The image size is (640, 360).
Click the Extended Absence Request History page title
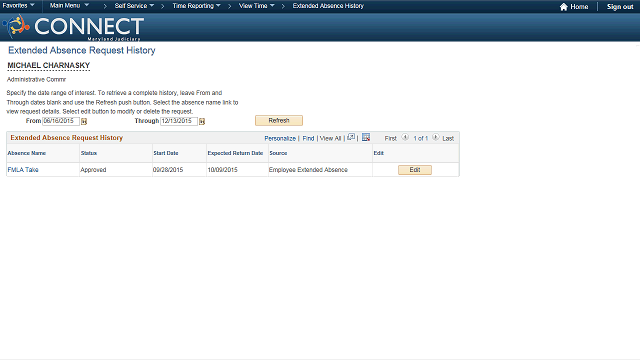point(82,50)
